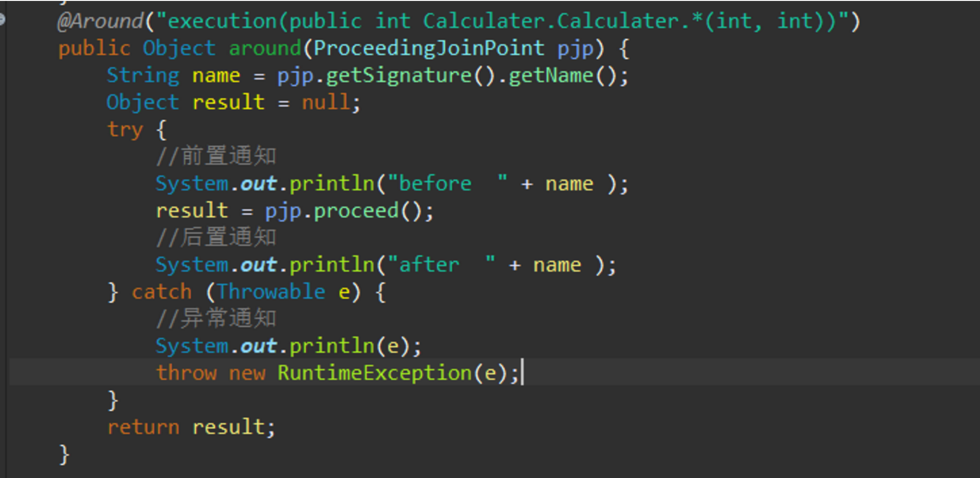Click the 异常通知 comment
Viewport: 980px width, 478px height.
[216, 319]
